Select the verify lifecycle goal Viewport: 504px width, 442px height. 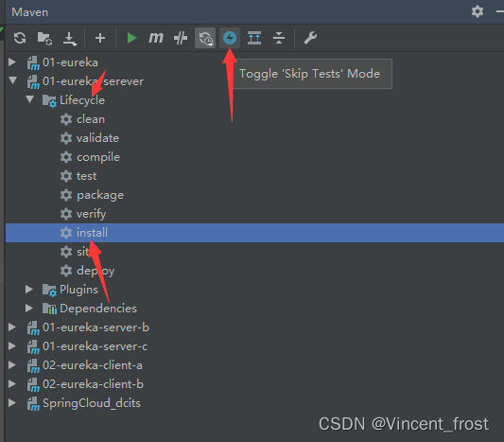(x=92, y=214)
